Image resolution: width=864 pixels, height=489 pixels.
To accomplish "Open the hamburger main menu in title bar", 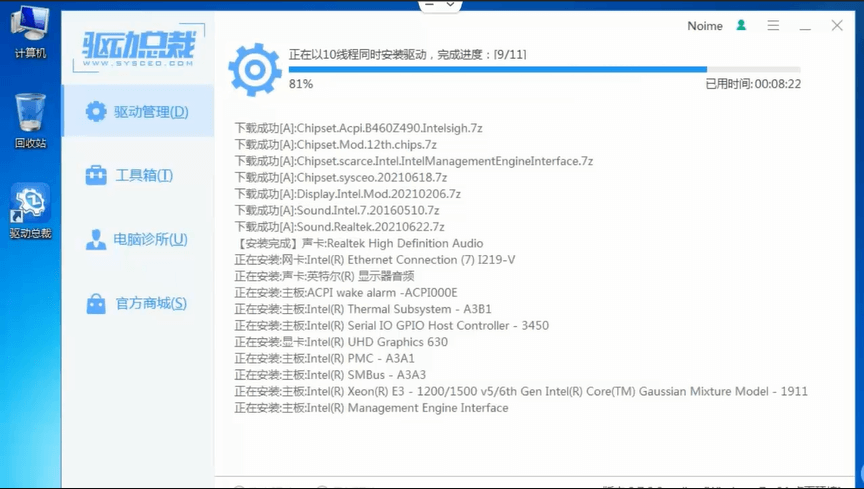I will [x=773, y=26].
